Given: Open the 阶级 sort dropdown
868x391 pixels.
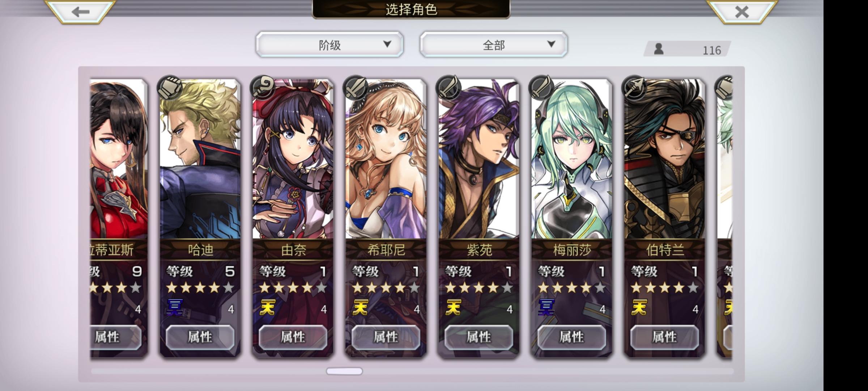Looking at the screenshot, I should [x=329, y=45].
